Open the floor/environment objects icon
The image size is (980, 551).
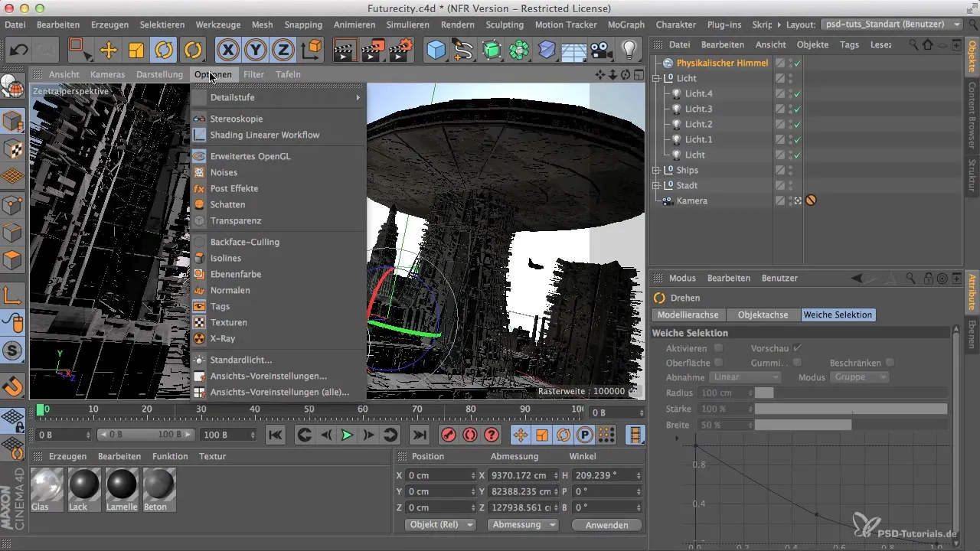(574, 51)
